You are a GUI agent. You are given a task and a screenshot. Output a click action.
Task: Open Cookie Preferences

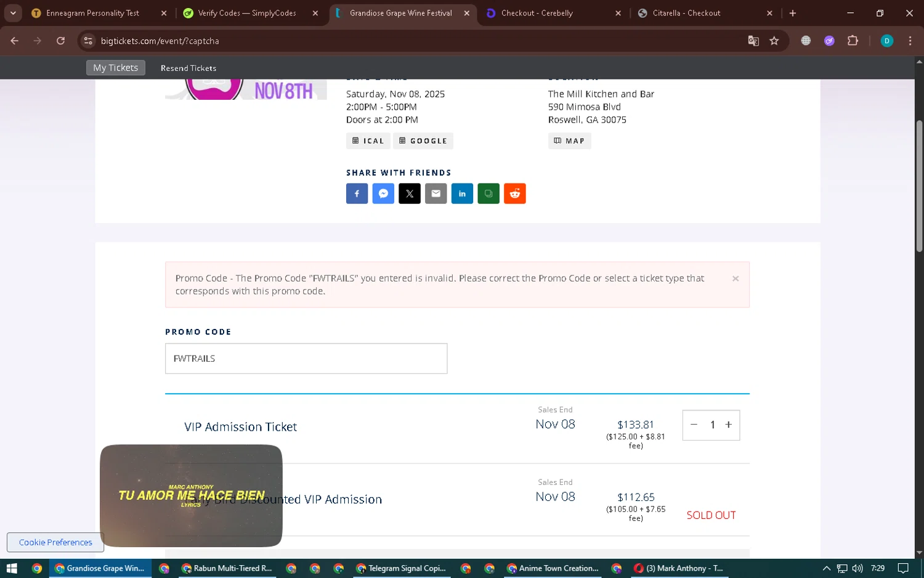(55, 542)
